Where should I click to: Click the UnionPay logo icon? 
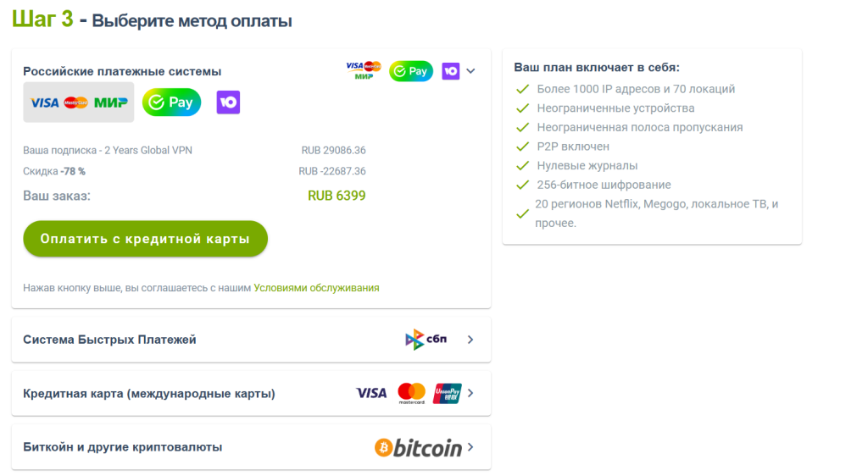pyautogui.click(x=447, y=393)
